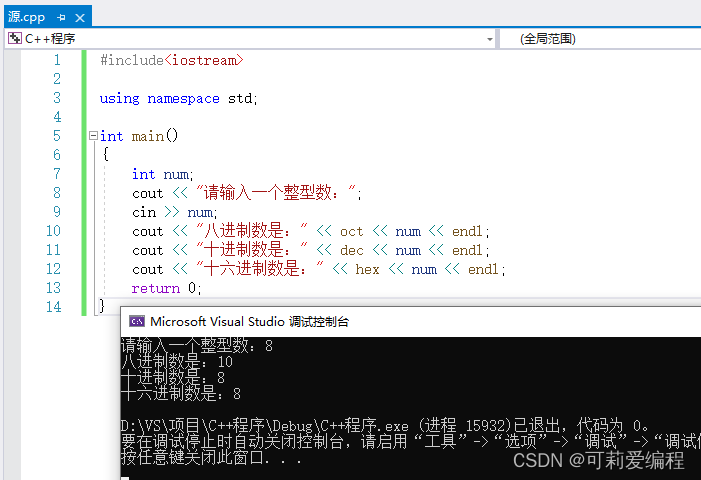Click the breakpoint margin beside line 7
This screenshot has height=480, width=701.
click(x=13, y=174)
